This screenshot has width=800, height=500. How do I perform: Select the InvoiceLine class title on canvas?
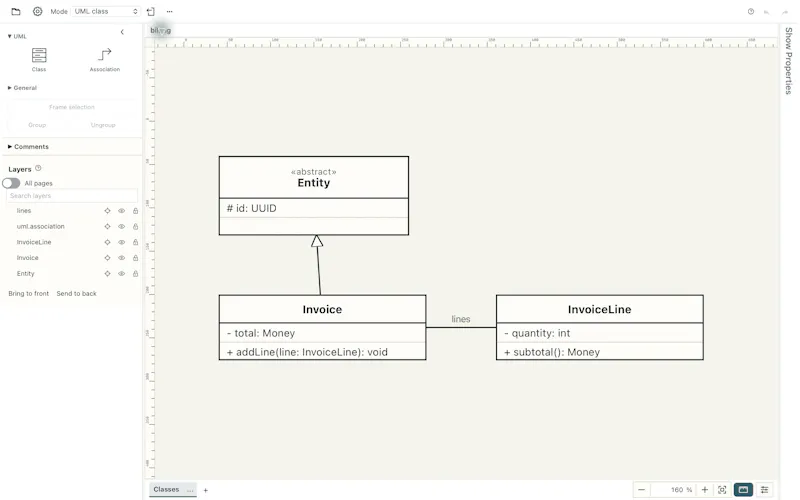point(599,309)
